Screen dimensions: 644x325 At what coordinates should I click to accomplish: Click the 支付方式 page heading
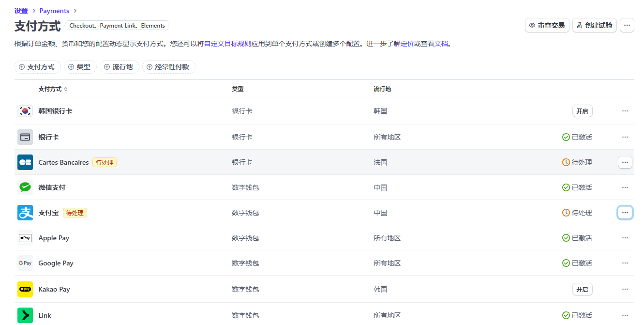[x=38, y=26]
